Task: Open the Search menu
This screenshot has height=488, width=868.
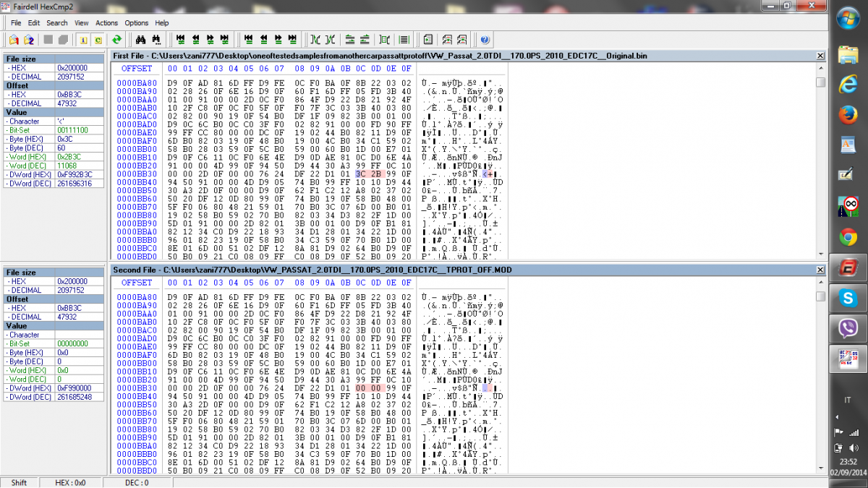Action: tap(57, 23)
